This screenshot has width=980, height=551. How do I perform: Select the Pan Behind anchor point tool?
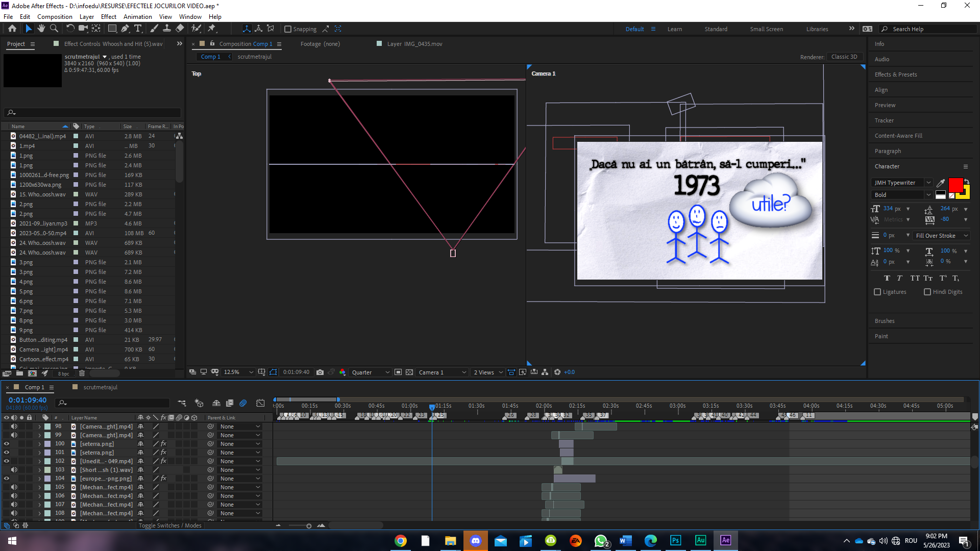(x=96, y=29)
